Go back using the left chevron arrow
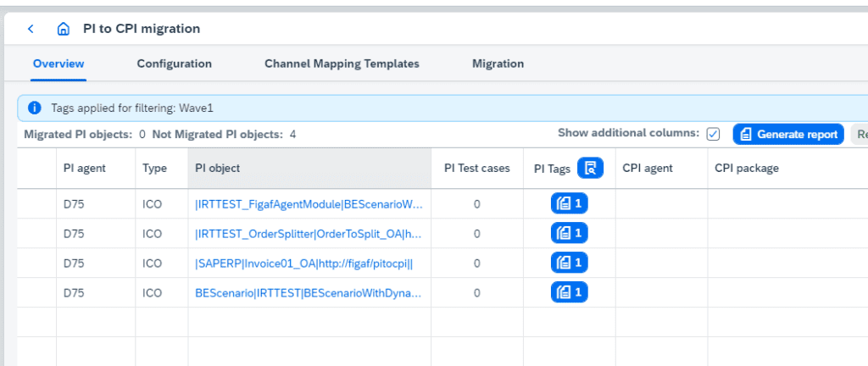This screenshot has width=868, height=366. [x=31, y=29]
